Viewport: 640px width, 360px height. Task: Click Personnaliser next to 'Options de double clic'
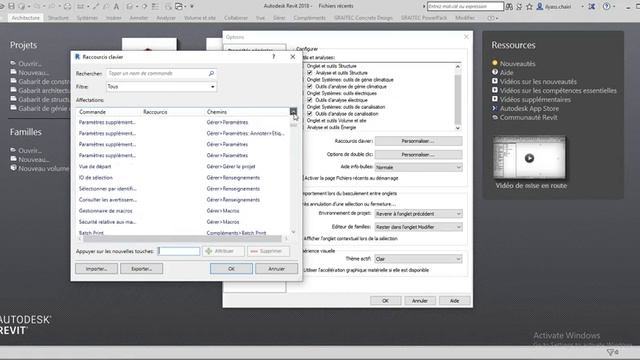(x=418, y=155)
